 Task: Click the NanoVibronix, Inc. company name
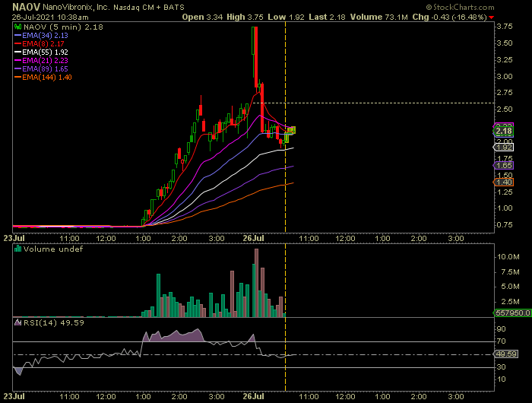click(x=76, y=7)
